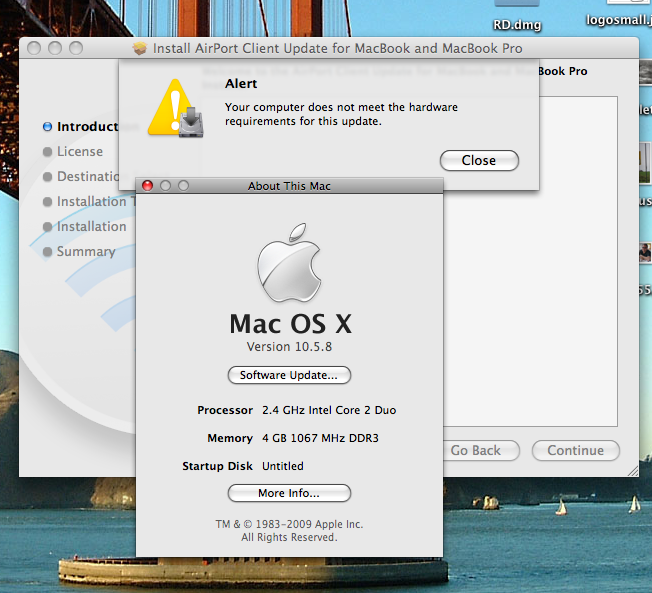Minimize the About This Mac window
The image size is (652, 593).
[165, 185]
